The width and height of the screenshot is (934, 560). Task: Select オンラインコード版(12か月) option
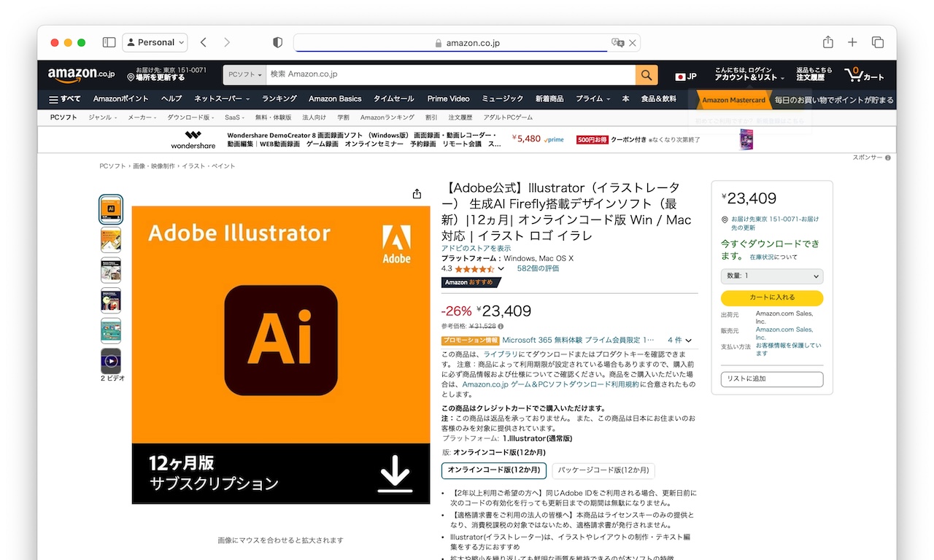[494, 470]
